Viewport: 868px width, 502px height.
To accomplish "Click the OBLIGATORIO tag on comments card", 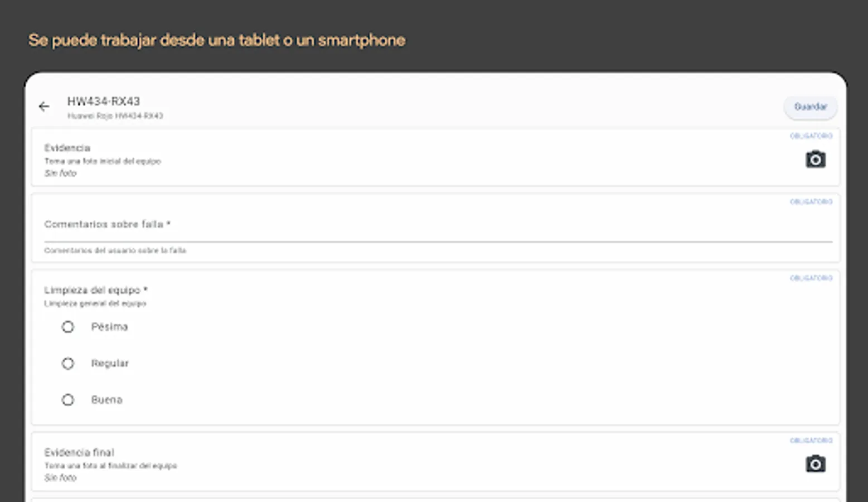I will 811,201.
